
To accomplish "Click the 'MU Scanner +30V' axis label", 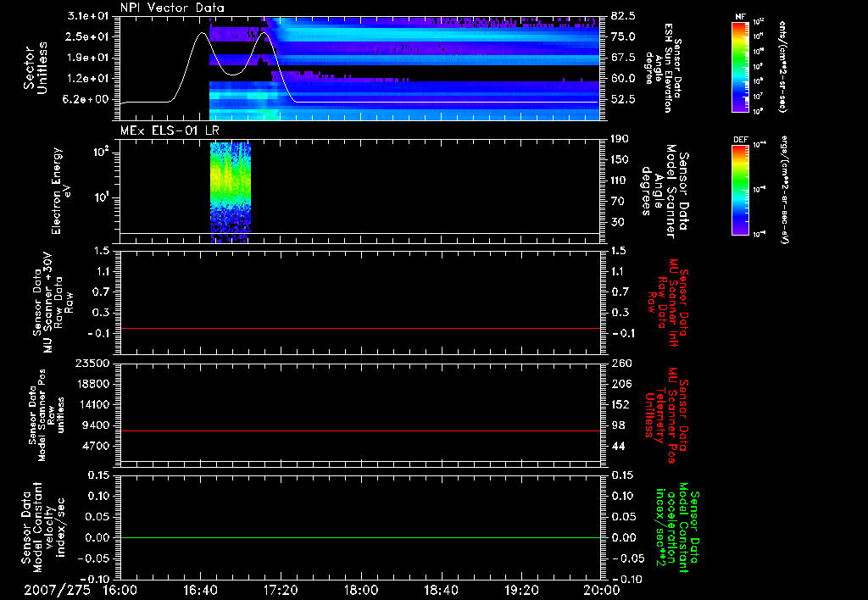I will [50, 304].
